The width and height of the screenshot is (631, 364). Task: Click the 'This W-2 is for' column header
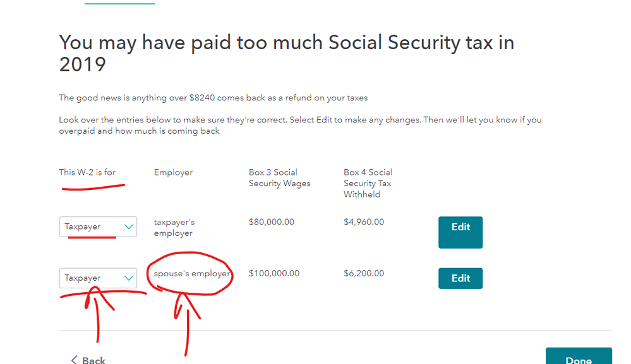(x=87, y=172)
